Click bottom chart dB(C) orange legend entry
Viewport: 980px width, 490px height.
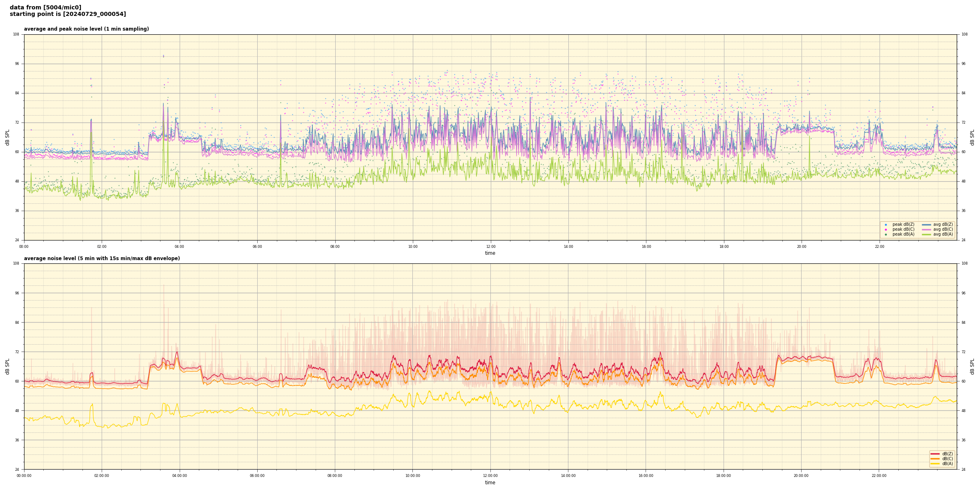(935, 459)
